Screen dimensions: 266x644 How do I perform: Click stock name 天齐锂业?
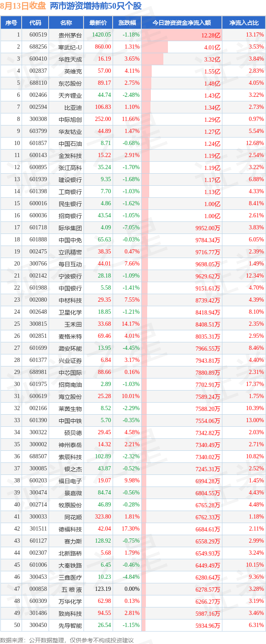pyautogui.click(x=70, y=95)
